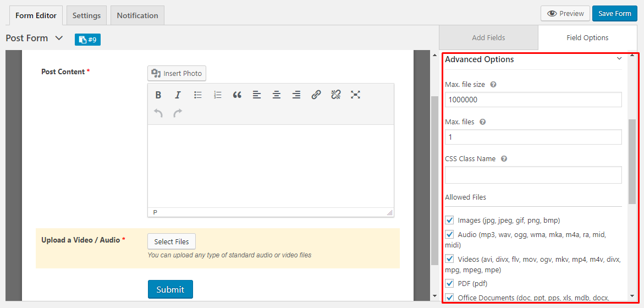Click the field options scroll-up arrow
Viewport: 644px width, 308px height.
pos(632,54)
